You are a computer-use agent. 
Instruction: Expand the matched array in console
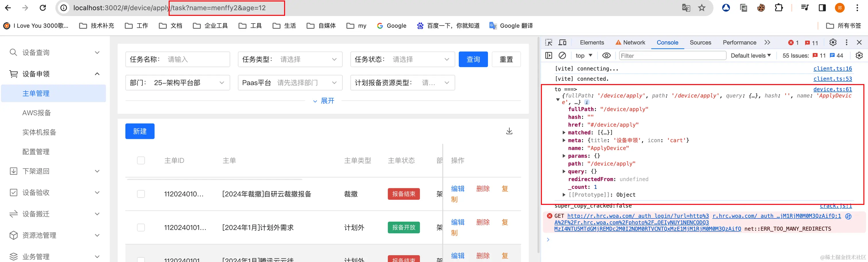click(x=564, y=133)
